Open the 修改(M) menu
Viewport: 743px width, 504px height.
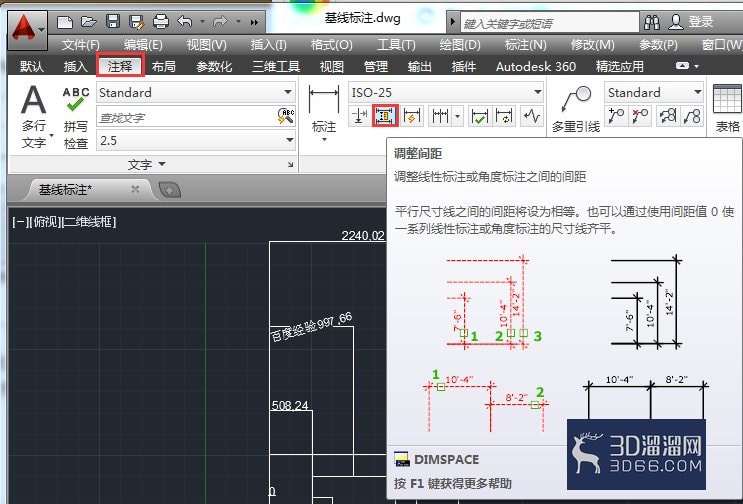pos(592,45)
